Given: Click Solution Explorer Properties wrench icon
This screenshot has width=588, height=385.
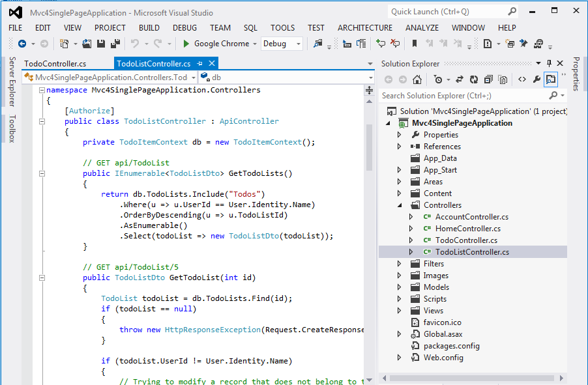Looking at the screenshot, I should [x=537, y=79].
